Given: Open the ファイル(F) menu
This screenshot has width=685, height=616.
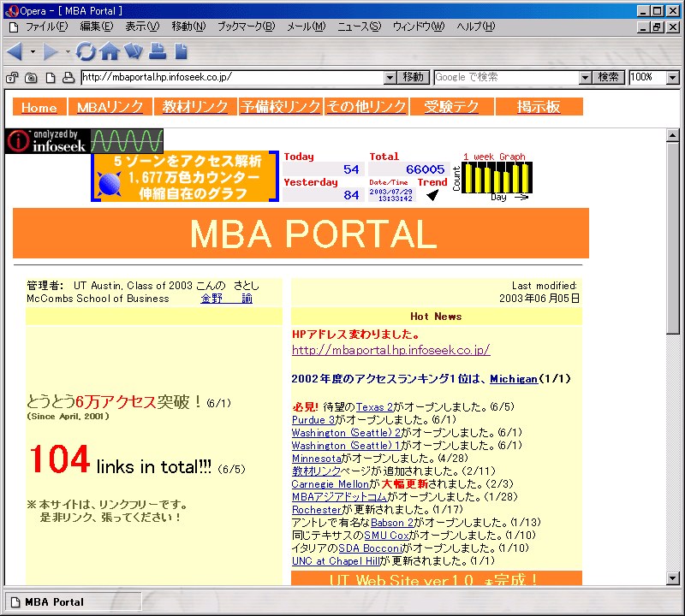Looking at the screenshot, I should click(47, 27).
